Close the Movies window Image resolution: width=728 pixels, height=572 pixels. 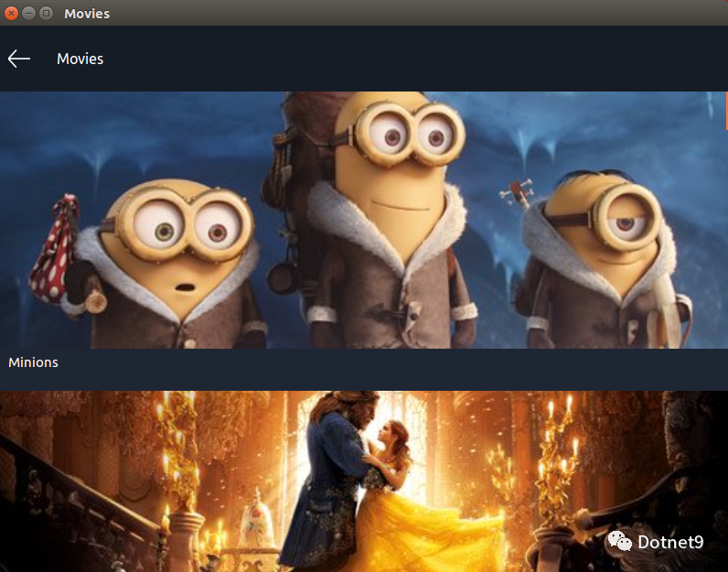(x=11, y=13)
